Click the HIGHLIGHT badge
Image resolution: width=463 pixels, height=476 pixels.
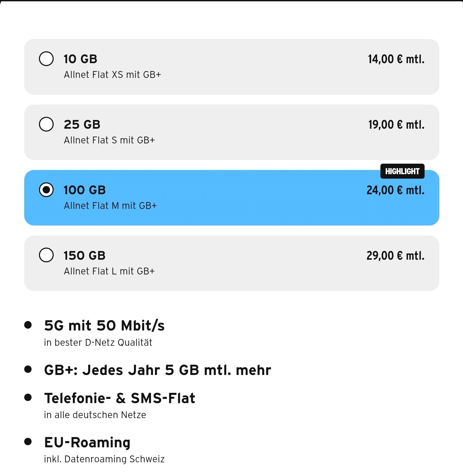pyautogui.click(x=402, y=171)
